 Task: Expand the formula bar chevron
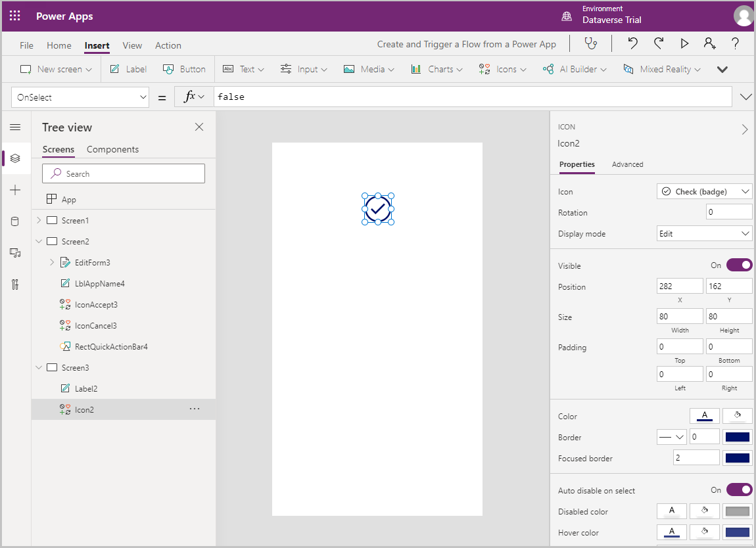745,97
